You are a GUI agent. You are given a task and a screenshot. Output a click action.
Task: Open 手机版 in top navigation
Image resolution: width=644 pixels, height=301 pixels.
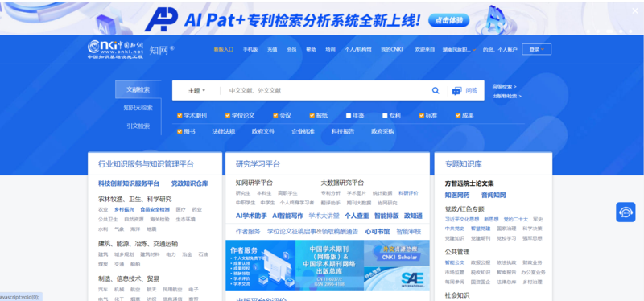pyautogui.click(x=250, y=49)
